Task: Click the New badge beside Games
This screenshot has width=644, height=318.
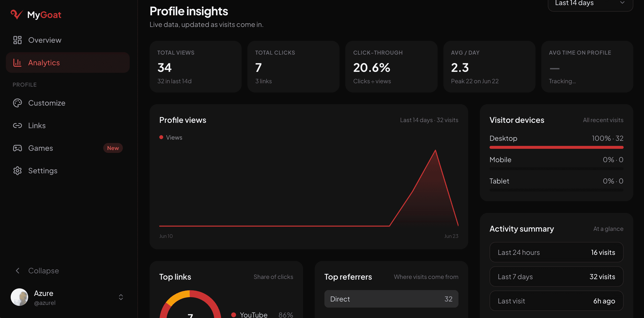Action: (113, 148)
